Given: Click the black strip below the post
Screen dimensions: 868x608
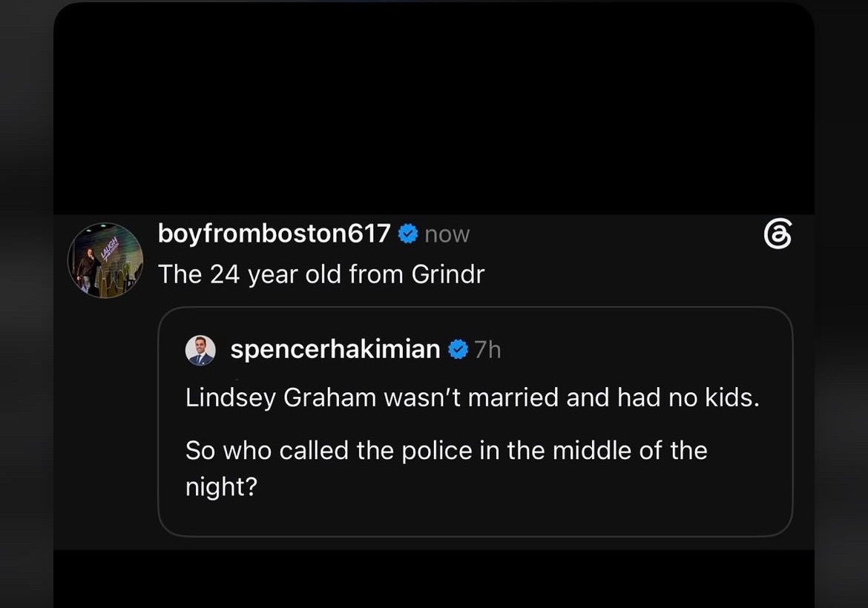Looking at the screenshot, I should [x=433, y=578].
